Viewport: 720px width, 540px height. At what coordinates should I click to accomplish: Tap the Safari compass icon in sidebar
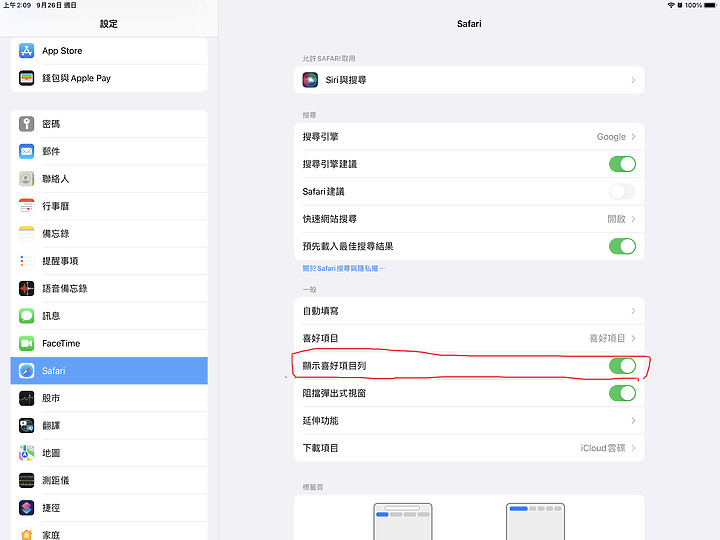[26, 371]
